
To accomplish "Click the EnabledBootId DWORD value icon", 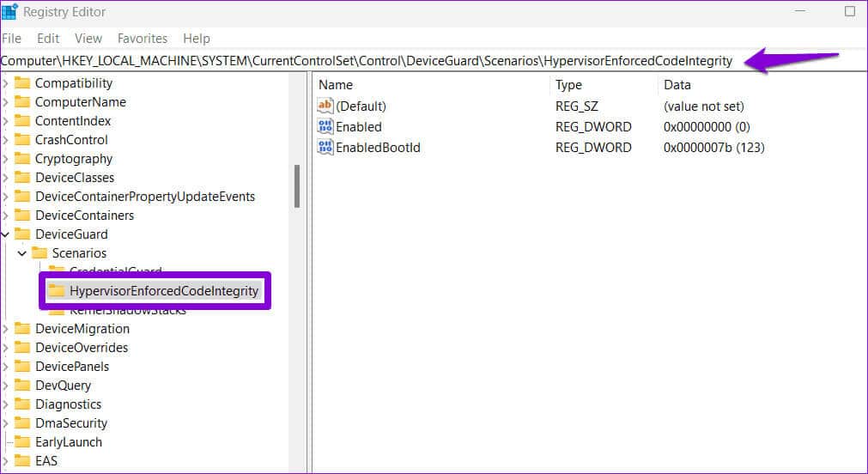I will pyautogui.click(x=325, y=148).
